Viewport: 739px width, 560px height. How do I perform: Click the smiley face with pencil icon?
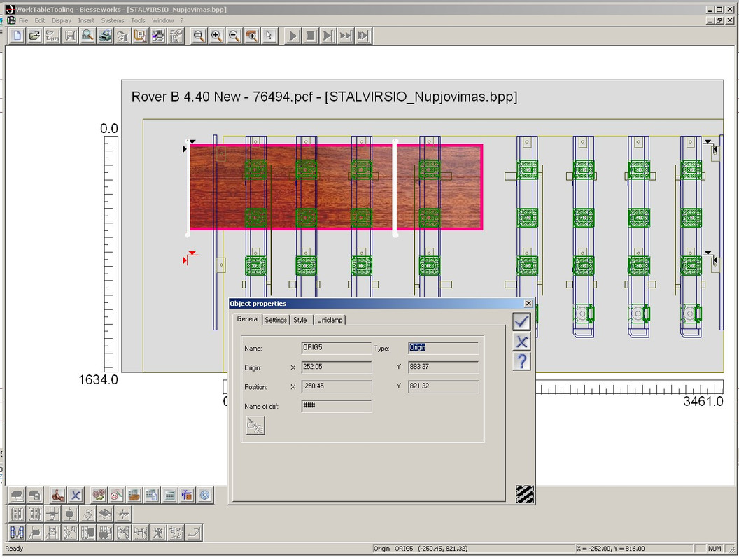point(116,496)
